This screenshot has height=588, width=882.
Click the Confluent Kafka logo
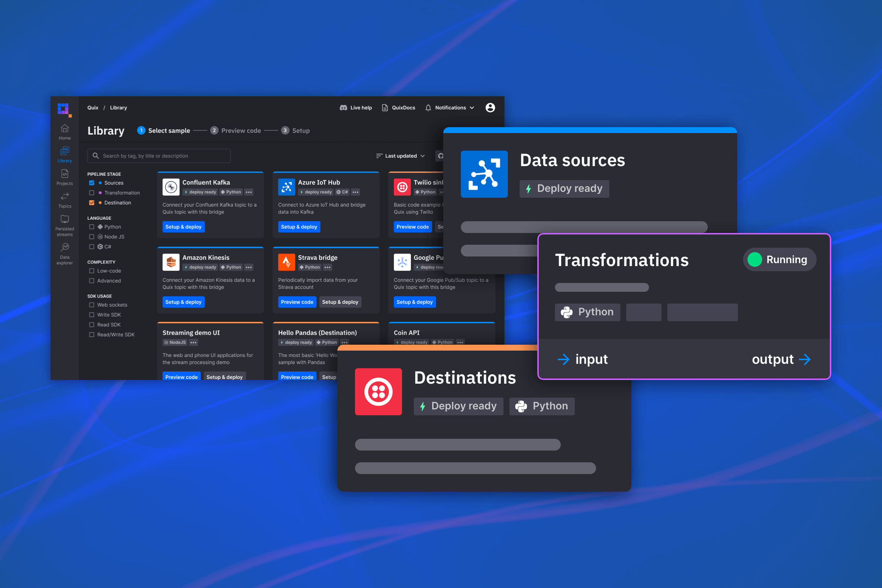pos(171,187)
